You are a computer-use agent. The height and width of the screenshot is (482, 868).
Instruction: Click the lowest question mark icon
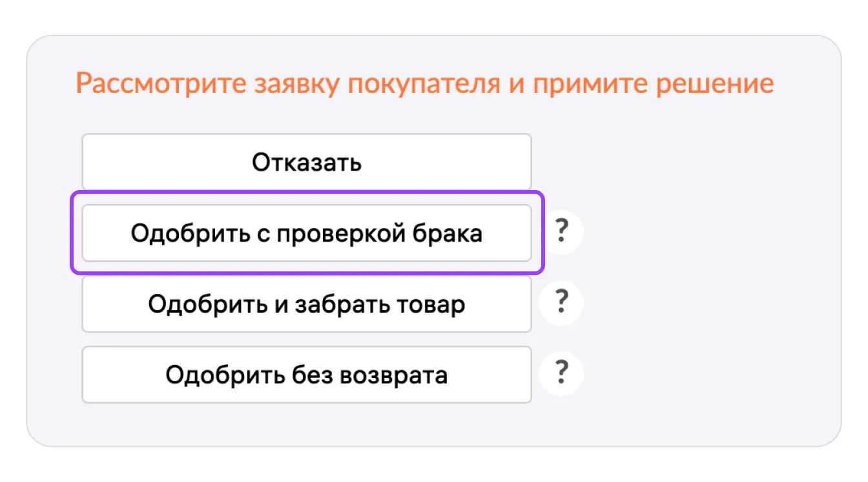(562, 373)
